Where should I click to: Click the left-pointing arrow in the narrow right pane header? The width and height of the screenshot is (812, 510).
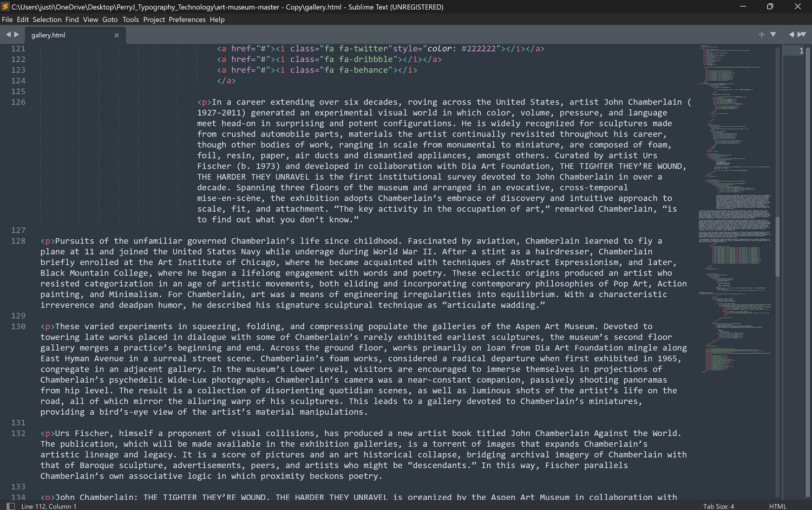pos(791,35)
